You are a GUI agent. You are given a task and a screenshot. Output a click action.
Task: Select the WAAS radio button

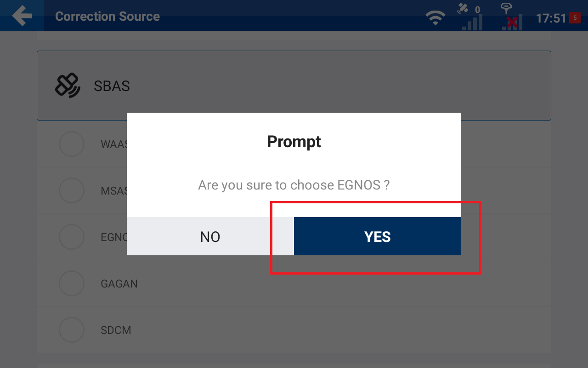click(72, 144)
